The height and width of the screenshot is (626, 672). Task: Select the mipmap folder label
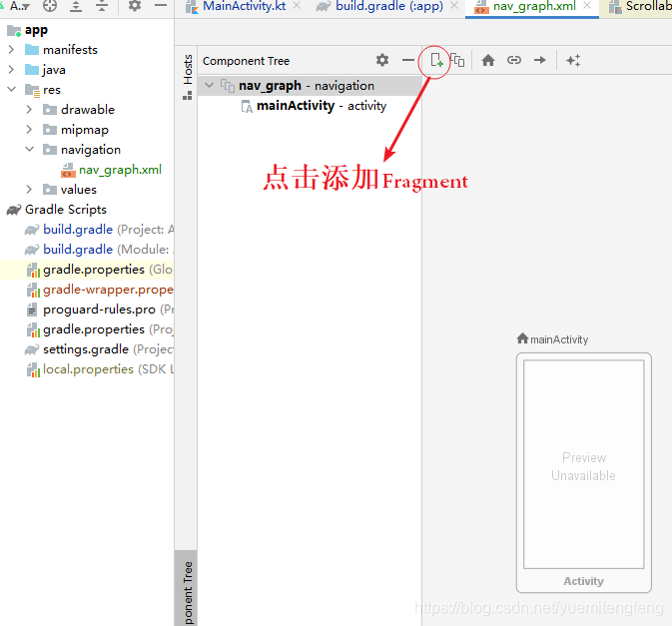(x=85, y=130)
